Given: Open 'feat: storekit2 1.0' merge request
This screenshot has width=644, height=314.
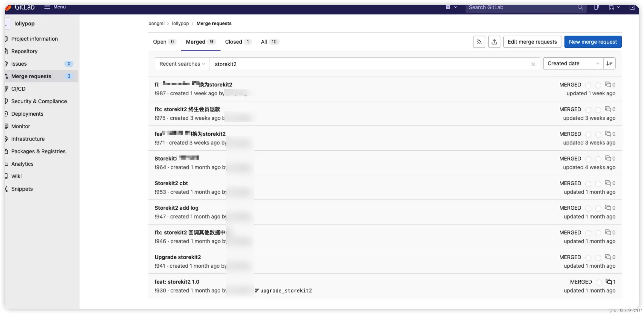Looking at the screenshot, I should 177,282.
